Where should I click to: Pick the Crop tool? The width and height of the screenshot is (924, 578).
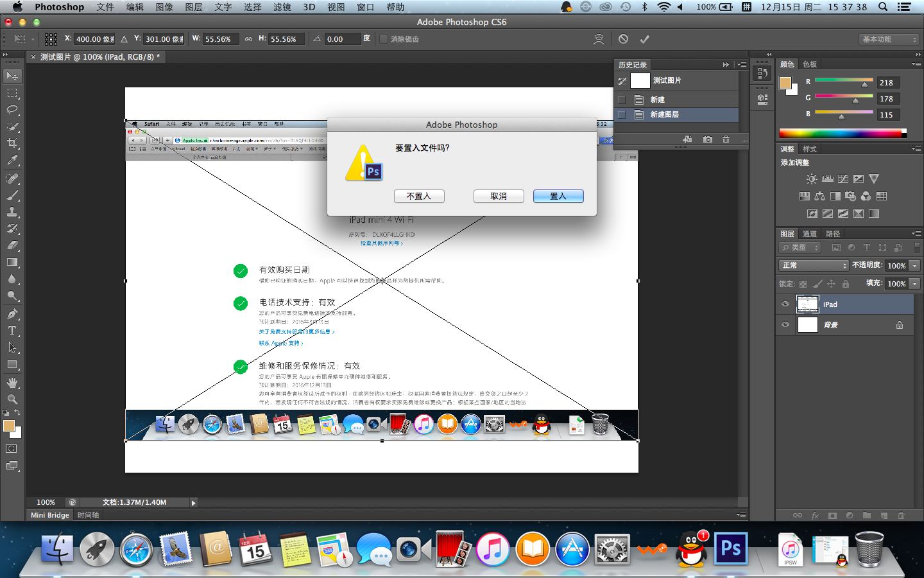(12, 143)
